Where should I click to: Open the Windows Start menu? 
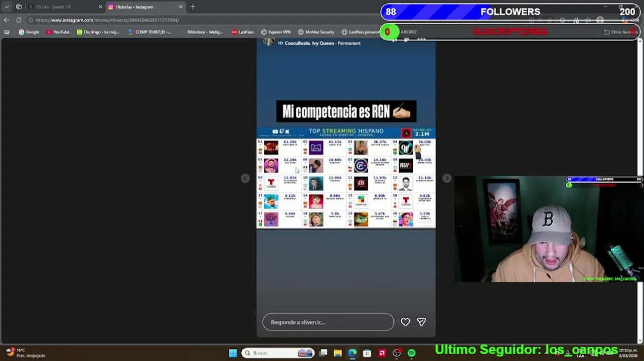click(233, 353)
